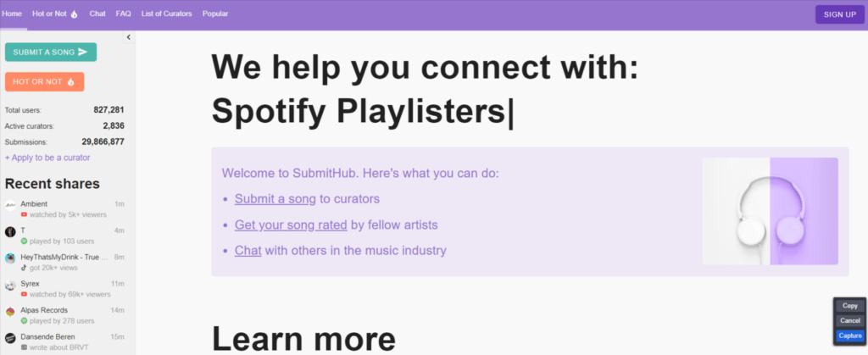868x355 pixels.
Task: Click the Spotify icon under T share
Action: (x=24, y=241)
